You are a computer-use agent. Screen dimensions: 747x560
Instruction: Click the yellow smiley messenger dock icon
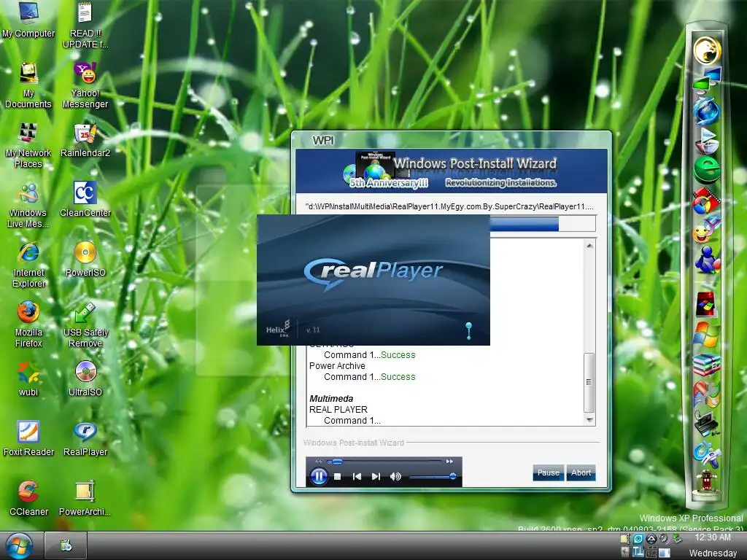point(707,230)
